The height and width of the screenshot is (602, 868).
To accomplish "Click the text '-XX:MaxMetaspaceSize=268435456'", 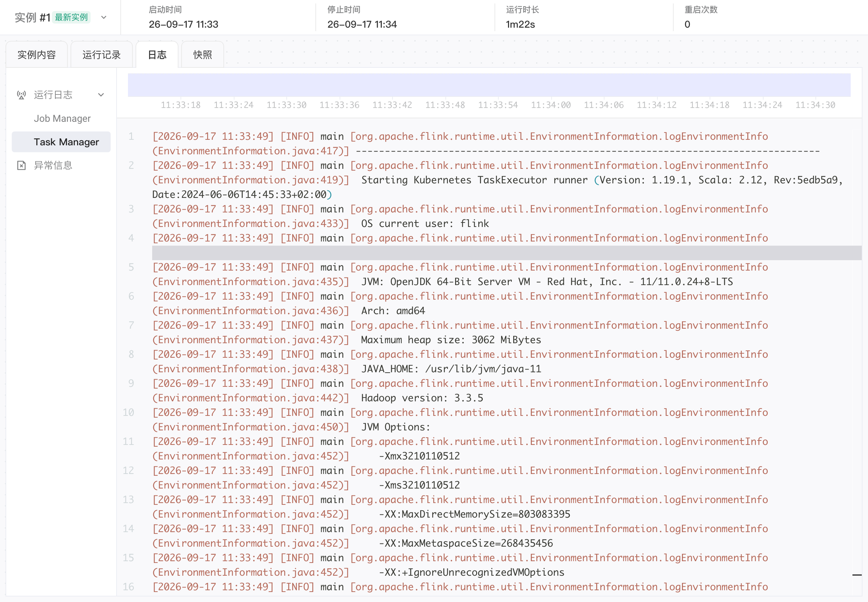I will pos(466,543).
